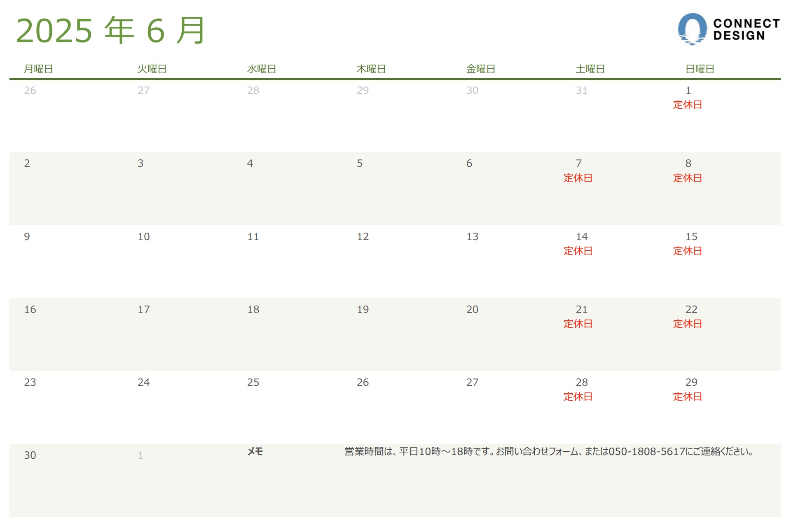Click date 21 on the calendar
Screen dimensions: 791x532
582,309
